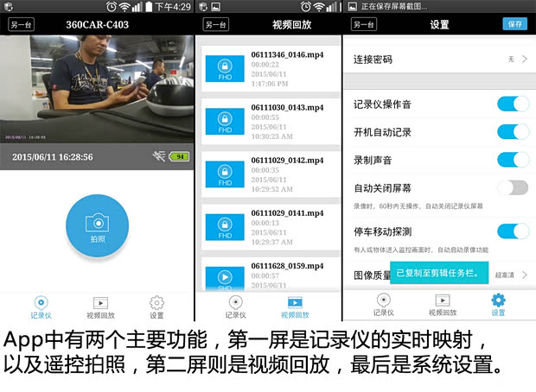Click the crossed-out signal icon beside battery
536x392 pixels.
coord(157,157)
